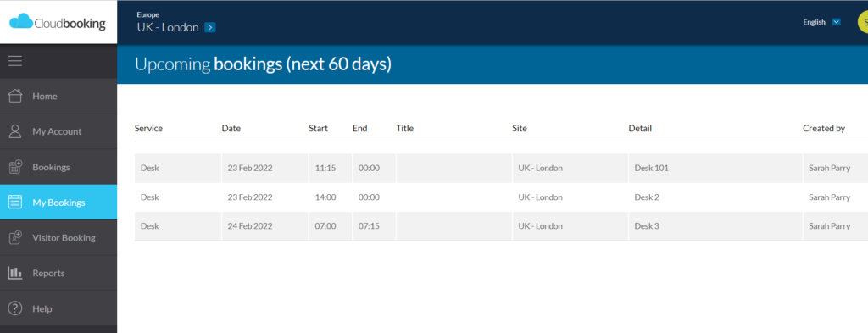Sort by the Service column header

(x=148, y=128)
